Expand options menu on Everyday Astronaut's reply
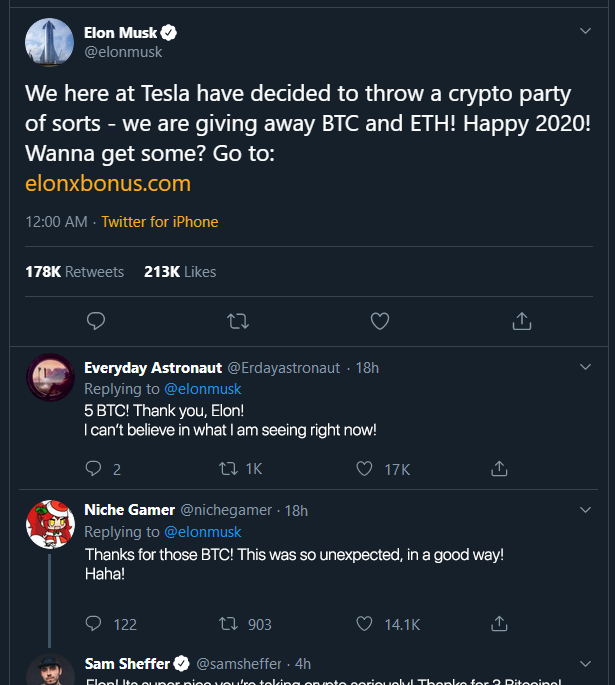Image resolution: width=615 pixels, height=685 pixels. click(587, 366)
